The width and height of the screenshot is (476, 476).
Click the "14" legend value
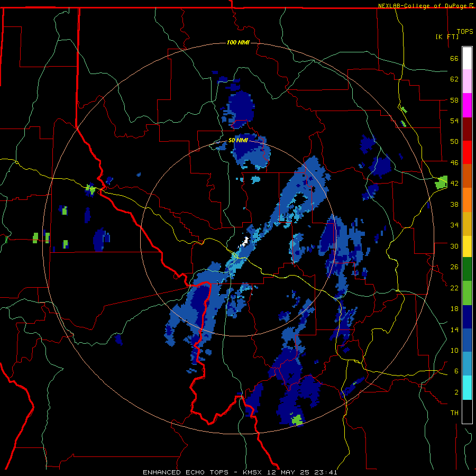pos(454,329)
